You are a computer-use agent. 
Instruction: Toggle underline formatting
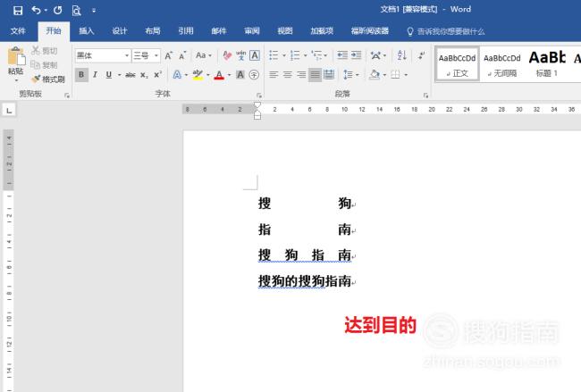point(108,75)
